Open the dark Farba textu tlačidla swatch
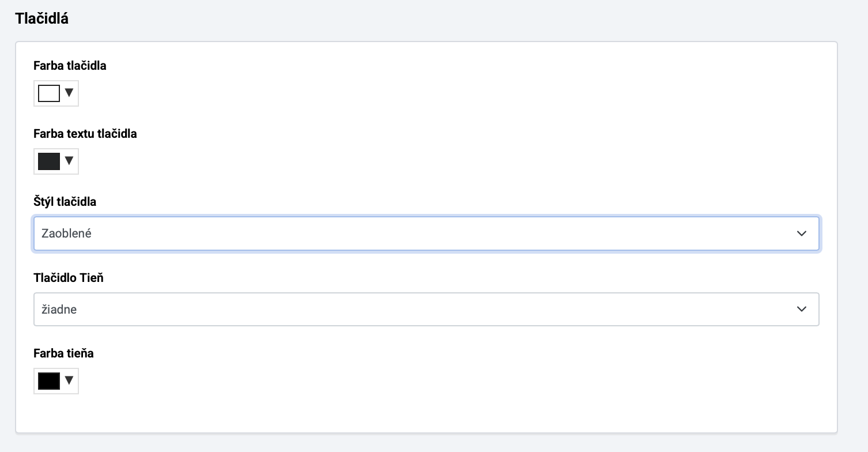 click(49, 161)
